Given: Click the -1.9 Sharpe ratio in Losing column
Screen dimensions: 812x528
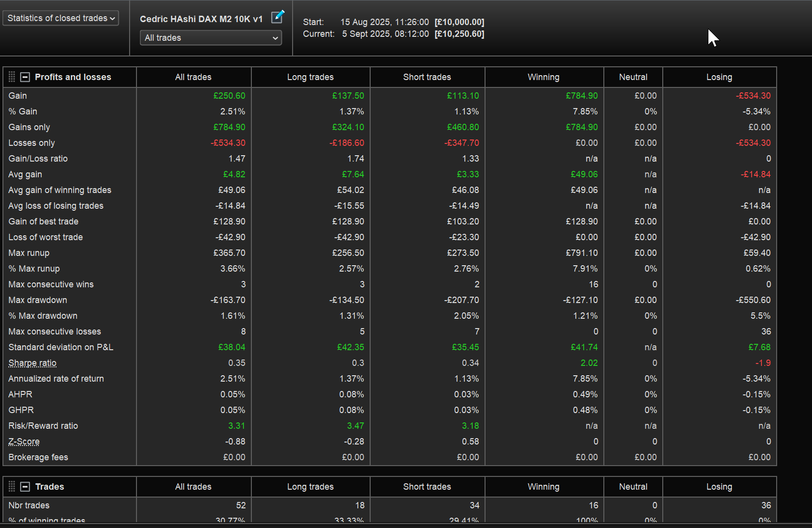Looking at the screenshot, I should coord(763,363).
